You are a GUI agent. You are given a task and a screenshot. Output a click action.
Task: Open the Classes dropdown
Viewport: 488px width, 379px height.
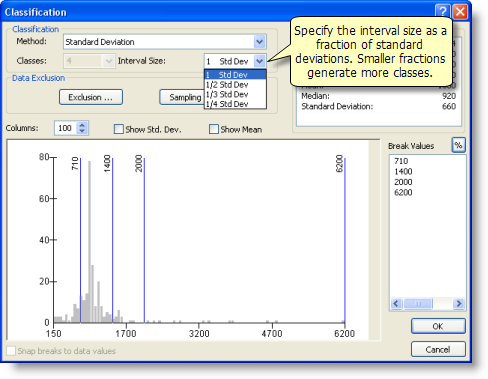(x=108, y=61)
